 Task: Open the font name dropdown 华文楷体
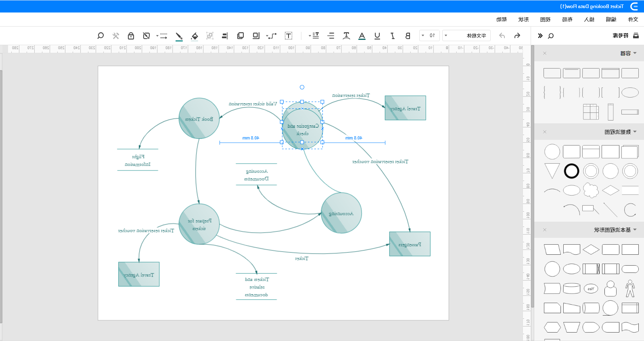point(466,35)
